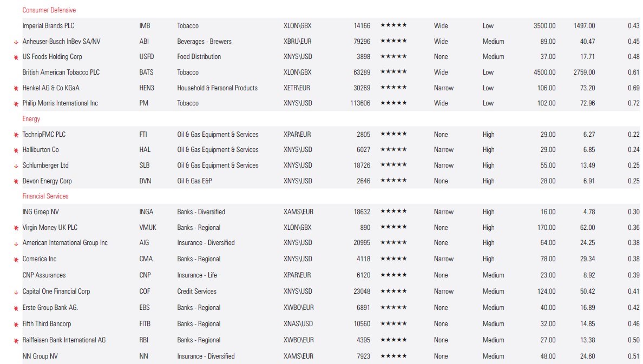Click the Philip Morris International Inc name

tap(60, 103)
